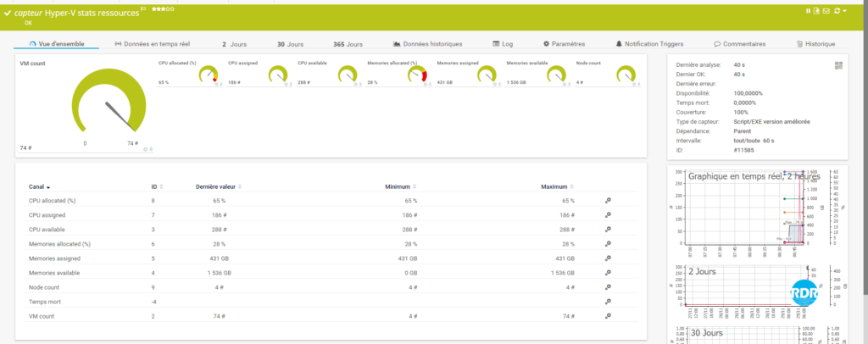
Task: Click the refresh scan icon in header
Action: (x=837, y=11)
